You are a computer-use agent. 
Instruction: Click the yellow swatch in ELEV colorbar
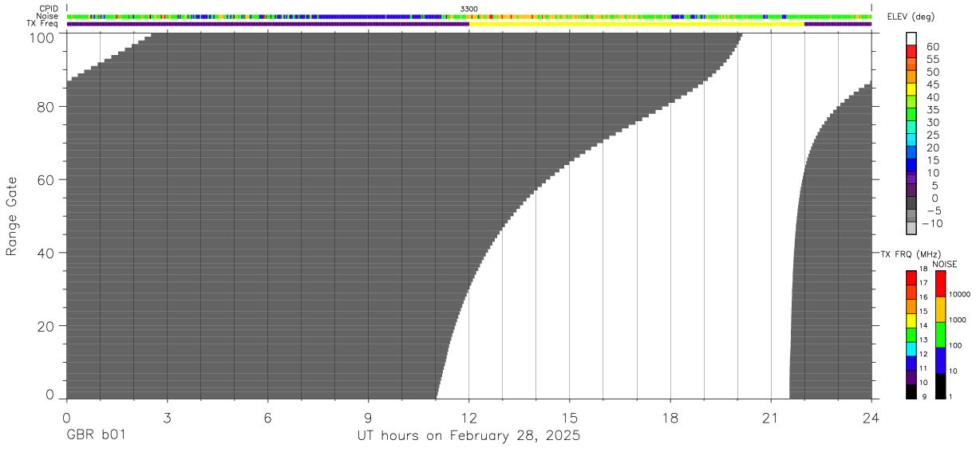click(x=911, y=88)
